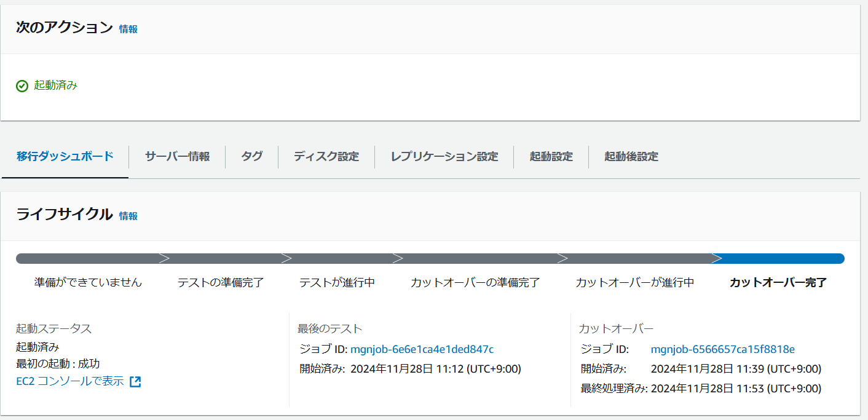Click the テストの準備完了 lifecycle label
868x420 pixels.
pos(221,282)
